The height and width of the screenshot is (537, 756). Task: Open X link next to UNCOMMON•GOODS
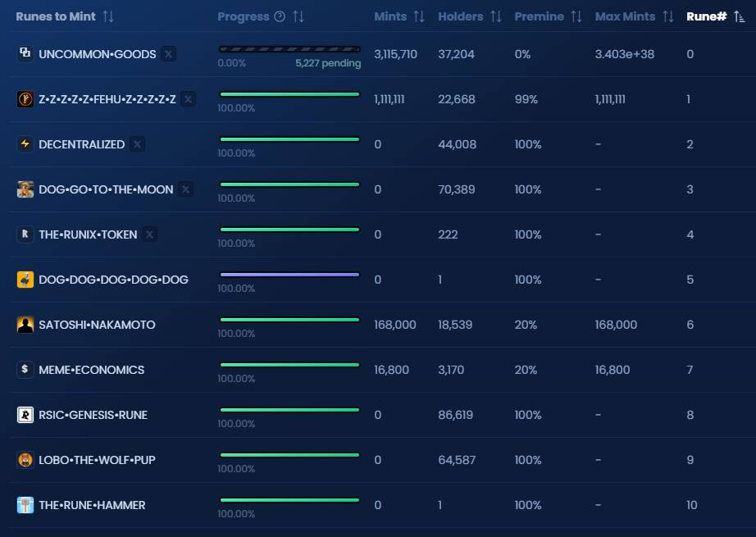tap(168, 53)
